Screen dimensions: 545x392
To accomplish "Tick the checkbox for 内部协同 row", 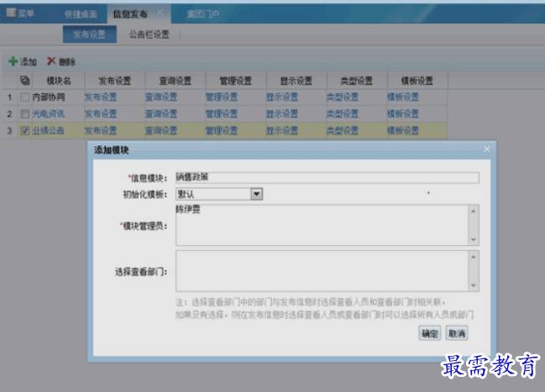I will (24, 97).
